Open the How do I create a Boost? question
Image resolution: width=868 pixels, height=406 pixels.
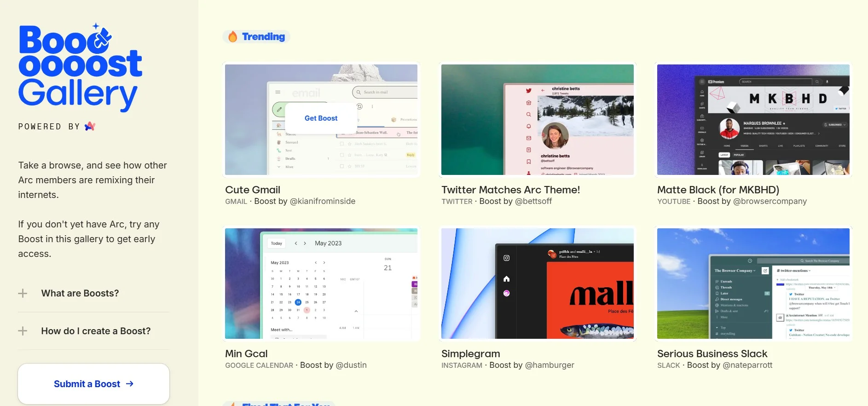coord(96,331)
